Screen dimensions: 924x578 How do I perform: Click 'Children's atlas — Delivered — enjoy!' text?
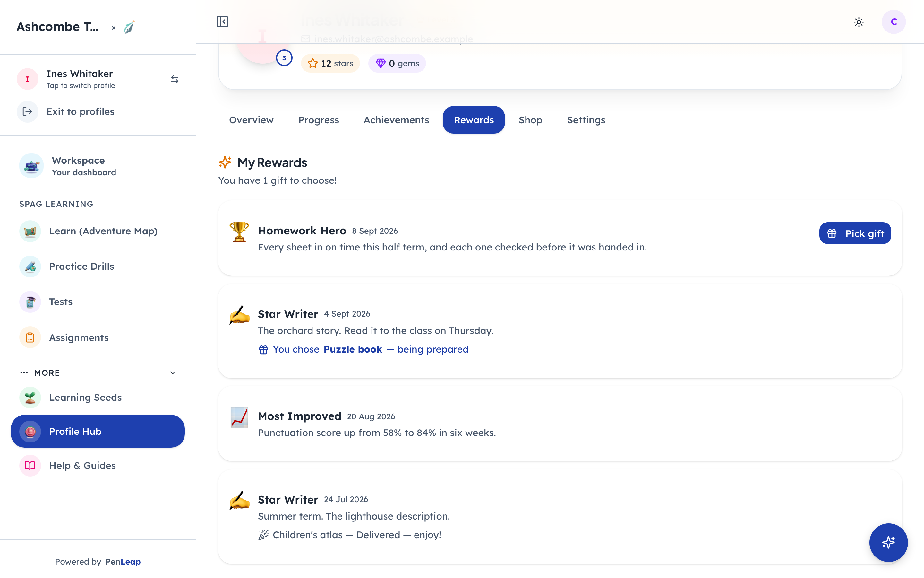click(x=357, y=535)
